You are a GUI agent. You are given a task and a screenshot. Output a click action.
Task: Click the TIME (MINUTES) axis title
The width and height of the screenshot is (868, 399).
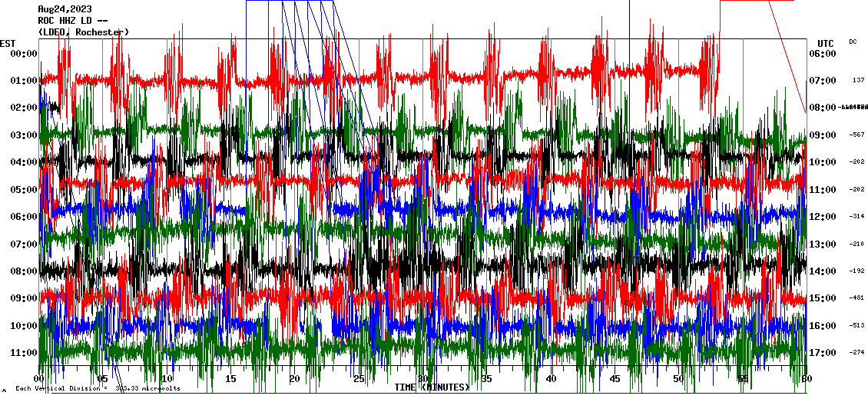pyautogui.click(x=432, y=387)
